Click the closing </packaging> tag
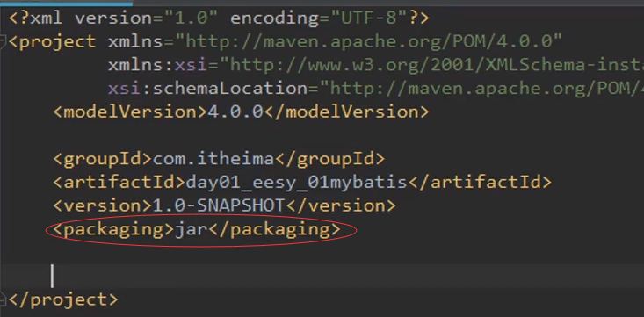Screen dimensions: 644x317 [x=274, y=229]
